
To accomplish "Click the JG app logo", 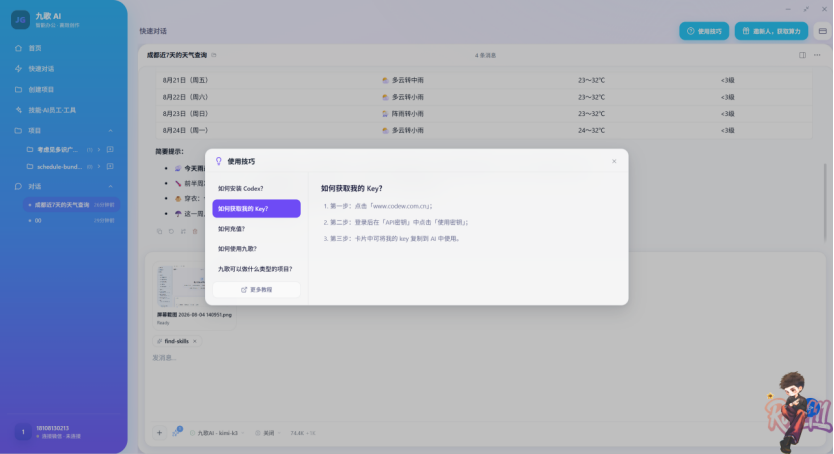I will point(20,20).
